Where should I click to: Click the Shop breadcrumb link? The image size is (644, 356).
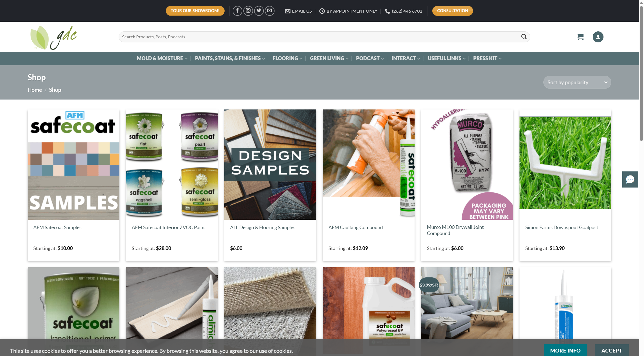click(x=55, y=90)
